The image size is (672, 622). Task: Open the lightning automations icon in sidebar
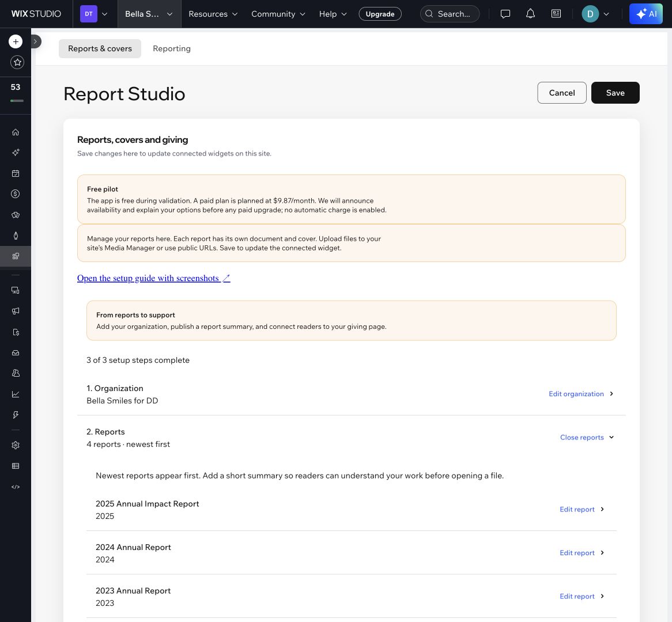pos(16,415)
